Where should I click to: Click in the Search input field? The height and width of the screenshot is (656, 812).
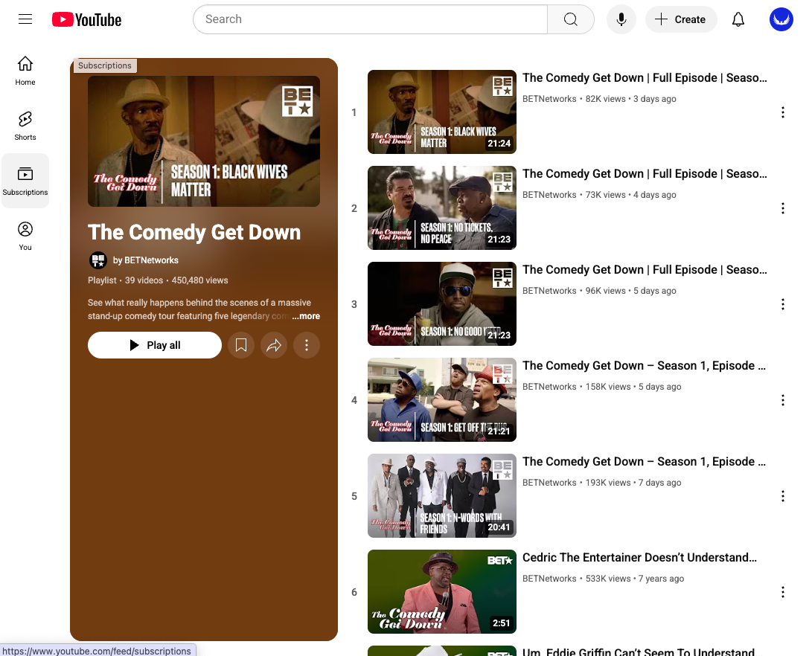pyautogui.click(x=370, y=19)
